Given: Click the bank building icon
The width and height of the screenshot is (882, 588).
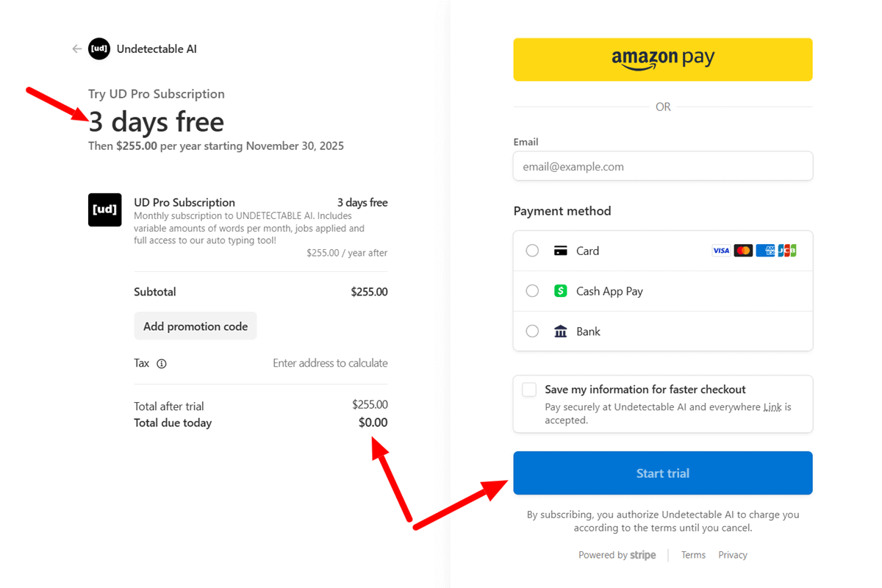Looking at the screenshot, I should tap(561, 331).
